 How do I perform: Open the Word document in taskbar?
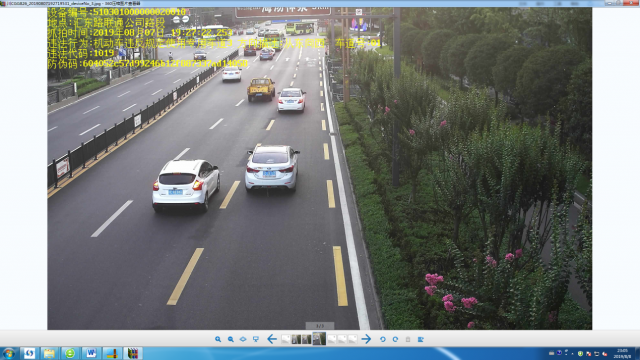(91, 353)
